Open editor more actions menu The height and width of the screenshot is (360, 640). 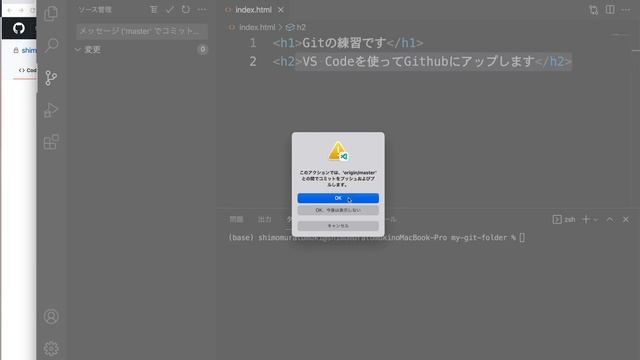click(626, 10)
